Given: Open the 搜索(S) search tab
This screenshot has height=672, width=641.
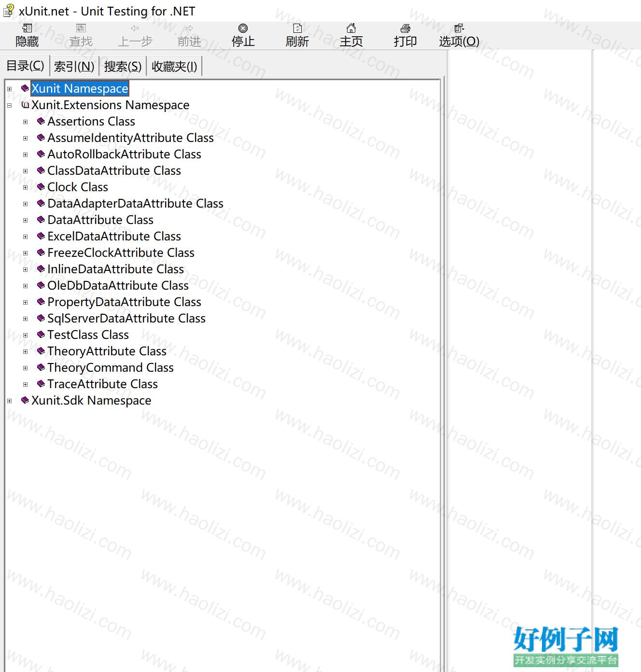Looking at the screenshot, I should (x=123, y=66).
